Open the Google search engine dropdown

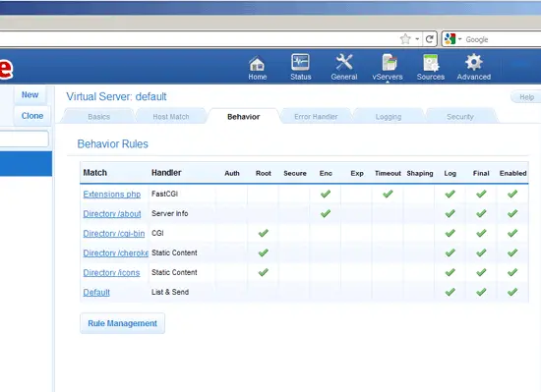click(452, 39)
